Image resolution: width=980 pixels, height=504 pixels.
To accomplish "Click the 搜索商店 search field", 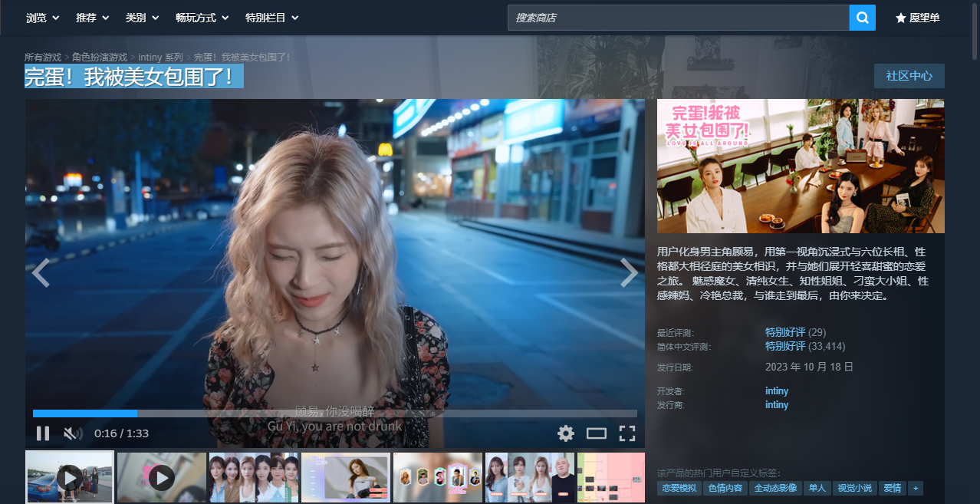I will pyautogui.click(x=678, y=18).
